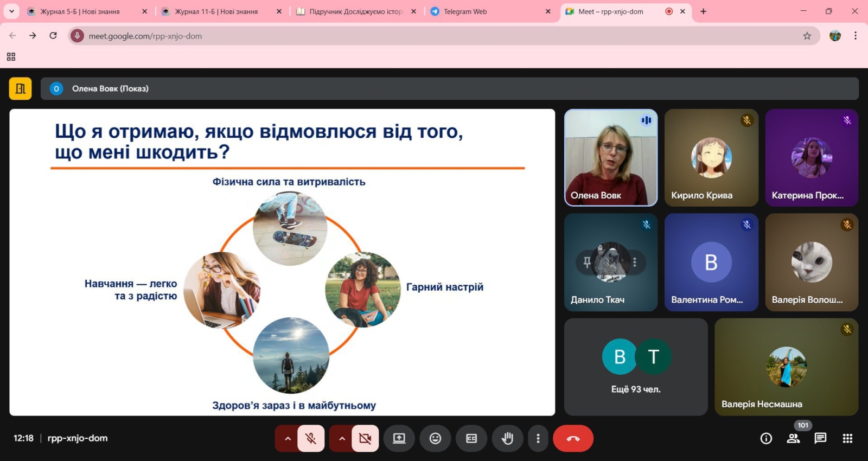The image size is (868, 461).
Task: Click the Ещё 93 чел. tile
Action: pos(636,367)
